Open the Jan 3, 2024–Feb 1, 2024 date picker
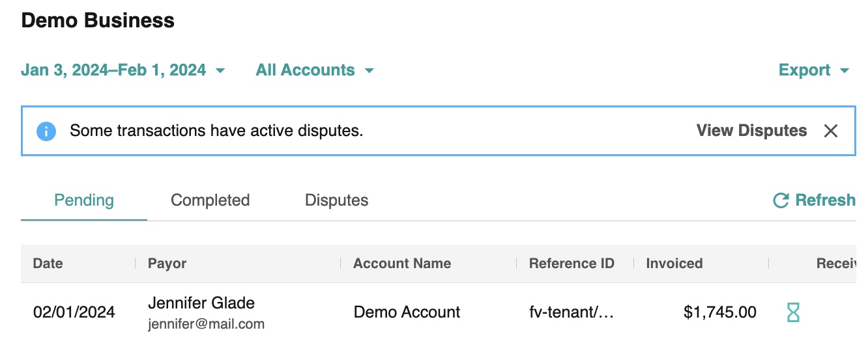This screenshot has height=341, width=868. coord(123,70)
